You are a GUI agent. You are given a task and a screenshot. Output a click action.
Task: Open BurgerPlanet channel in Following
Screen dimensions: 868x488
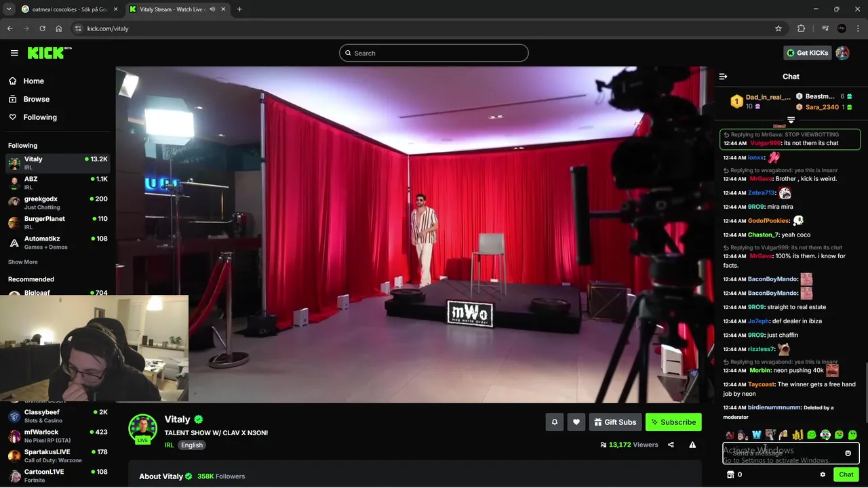[58, 222]
